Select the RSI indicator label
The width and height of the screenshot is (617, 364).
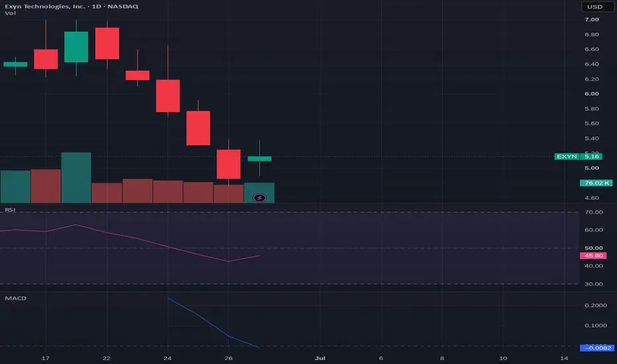click(10, 210)
